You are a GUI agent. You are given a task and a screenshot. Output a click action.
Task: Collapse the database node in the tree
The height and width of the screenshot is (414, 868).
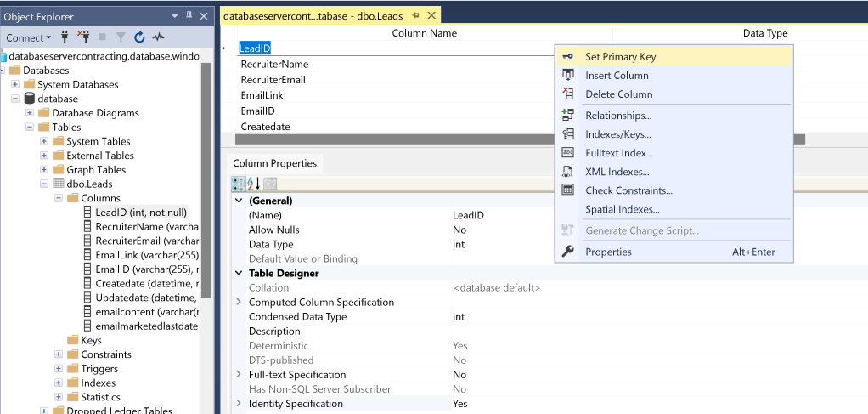click(15, 99)
